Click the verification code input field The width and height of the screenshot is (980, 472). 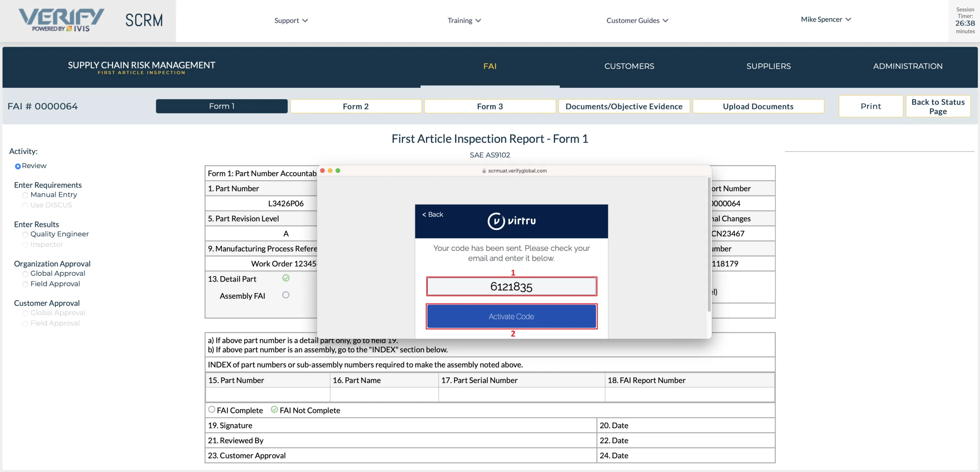[511, 287]
